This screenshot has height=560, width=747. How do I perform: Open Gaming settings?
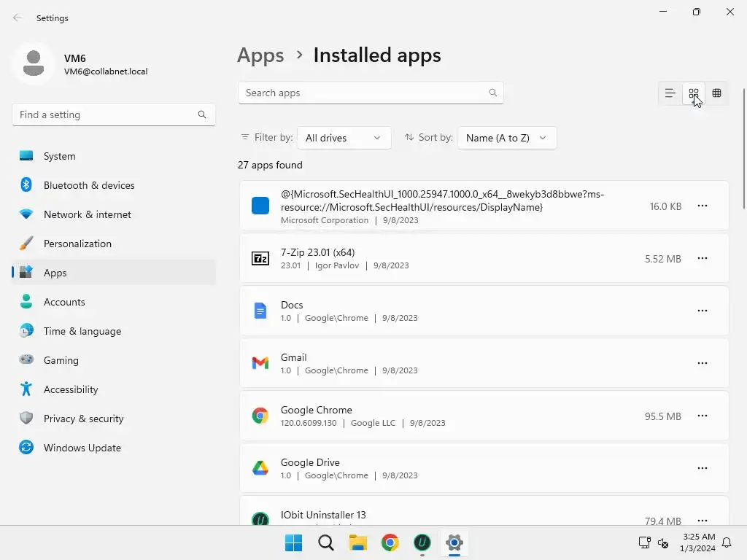113,360
